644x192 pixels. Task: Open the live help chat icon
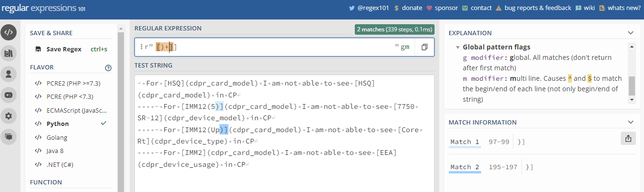point(9,136)
